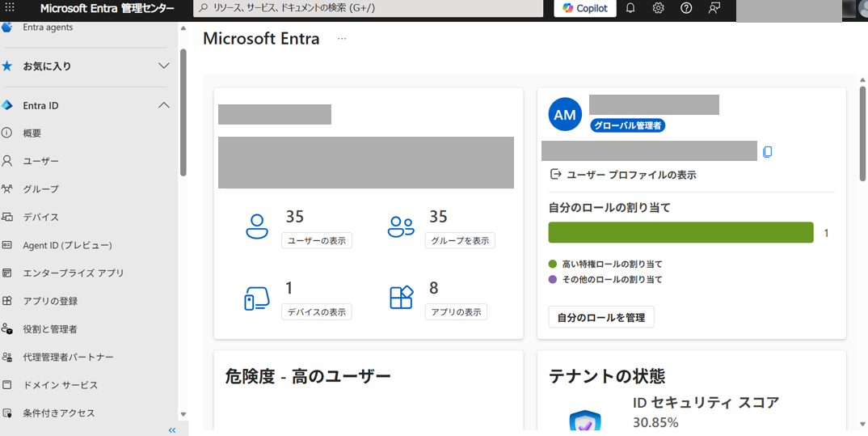The height and width of the screenshot is (436, 868).
Task: Click the ドメイン サービス icon
Action: click(6, 385)
